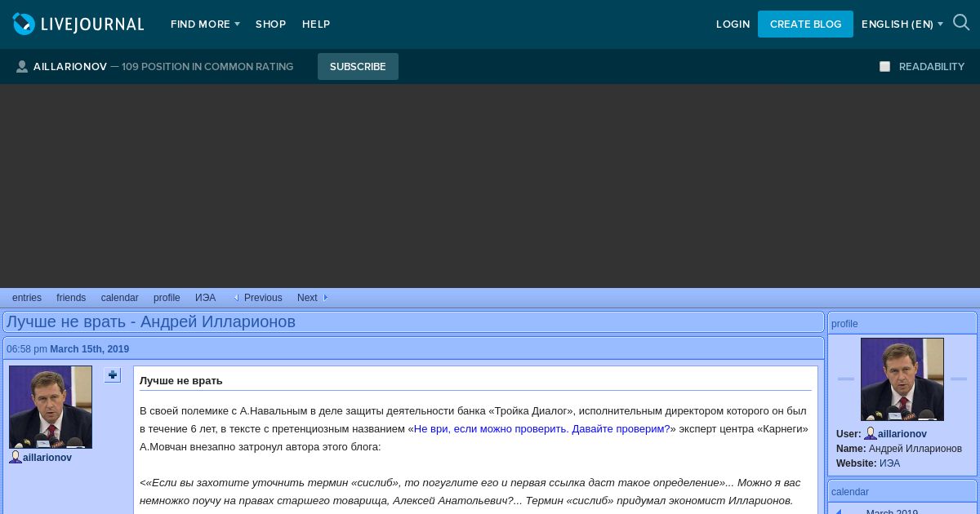Viewport: 980px width, 514px height.
Task: Click user icon next to User: aillarionov
Action: coord(871,434)
